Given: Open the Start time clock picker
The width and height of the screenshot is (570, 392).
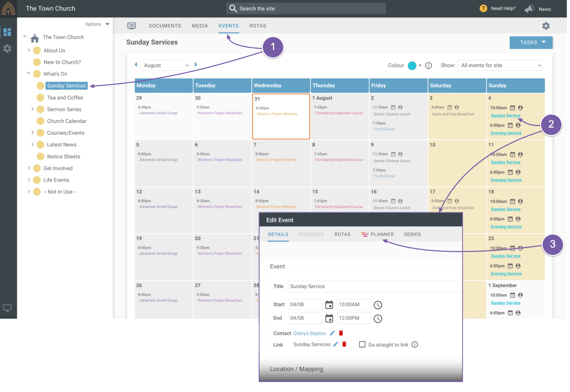Looking at the screenshot, I should coord(378,305).
